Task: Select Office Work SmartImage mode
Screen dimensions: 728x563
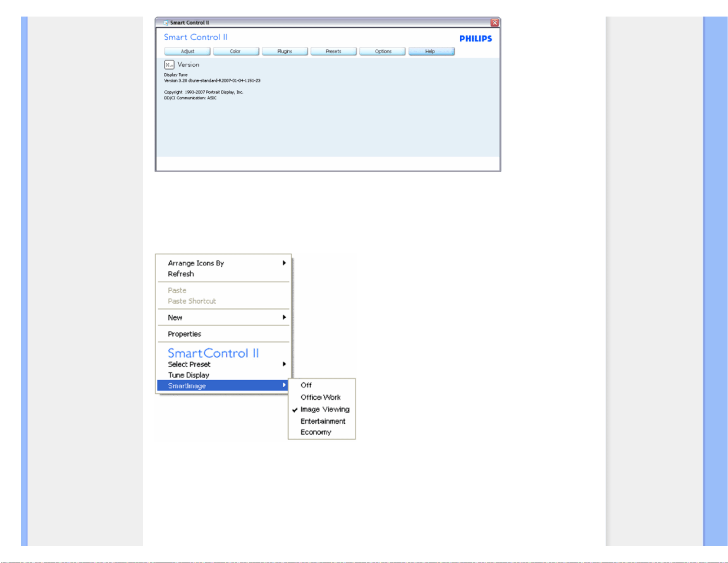Action: pyautogui.click(x=322, y=397)
